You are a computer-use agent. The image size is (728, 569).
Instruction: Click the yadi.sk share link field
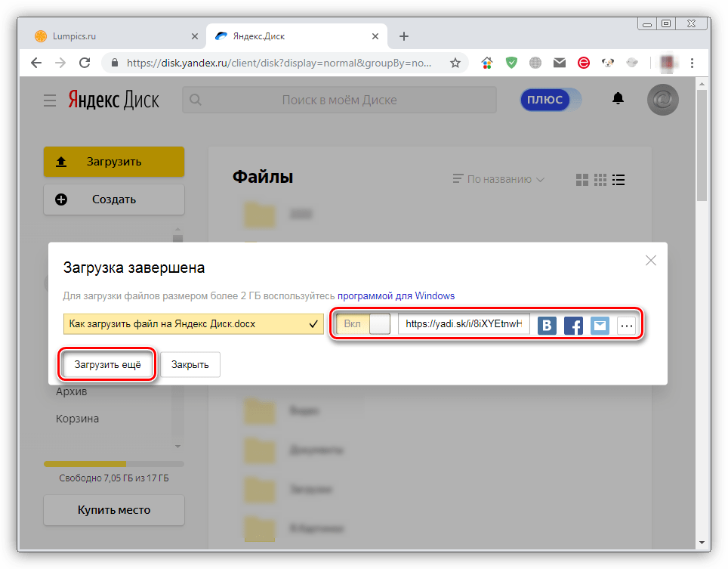pyautogui.click(x=464, y=323)
